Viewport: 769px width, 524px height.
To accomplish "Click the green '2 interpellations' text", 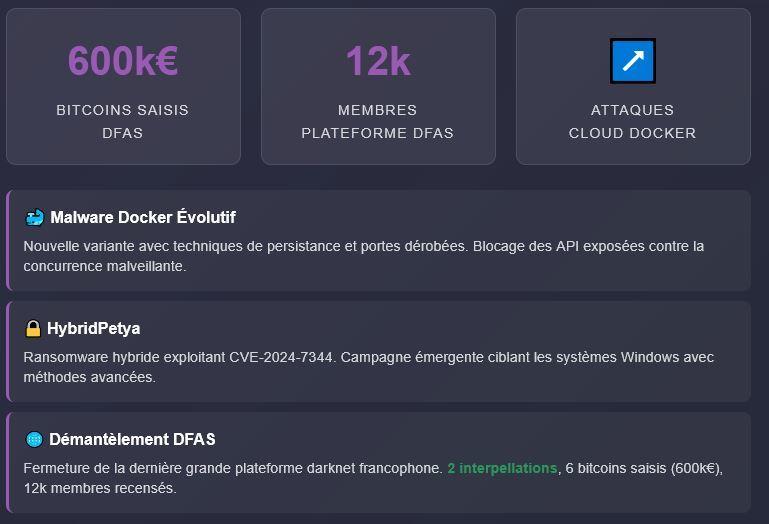I will tap(502, 469).
